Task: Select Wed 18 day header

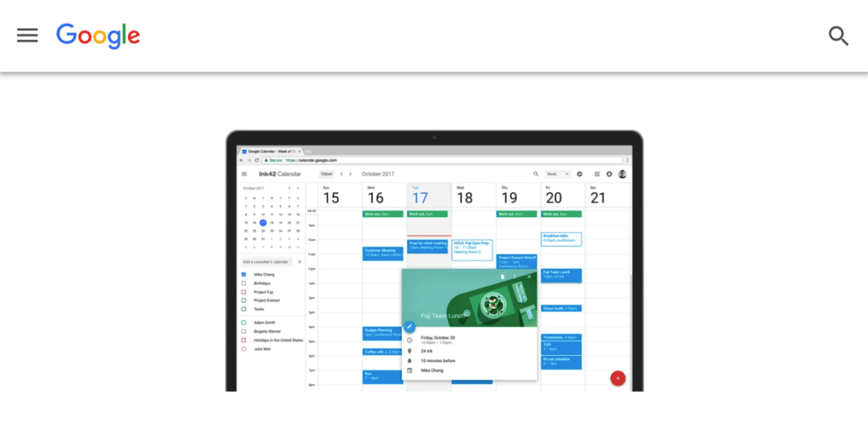Action: point(465,196)
